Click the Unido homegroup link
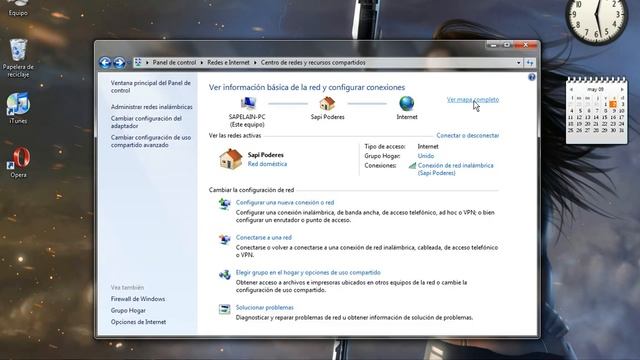Image resolution: width=640 pixels, height=360 pixels. click(x=426, y=156)
